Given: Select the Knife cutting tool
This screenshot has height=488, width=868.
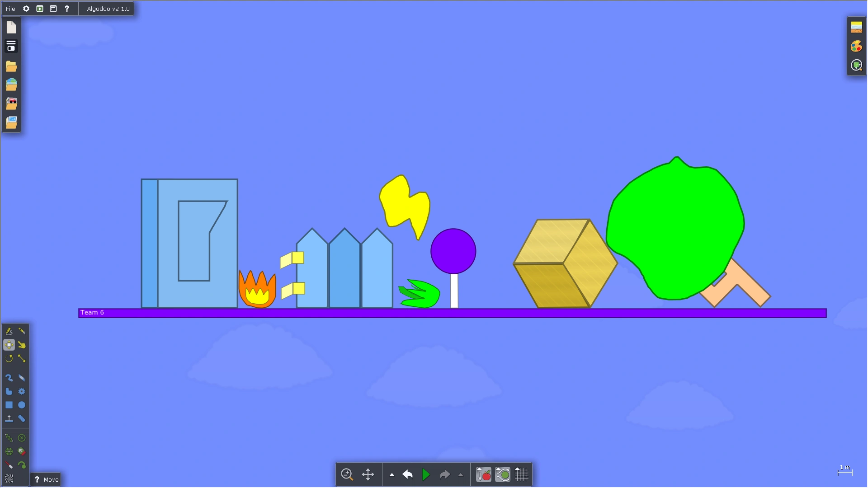Looking at the screenshot, I should pos(22,331).
